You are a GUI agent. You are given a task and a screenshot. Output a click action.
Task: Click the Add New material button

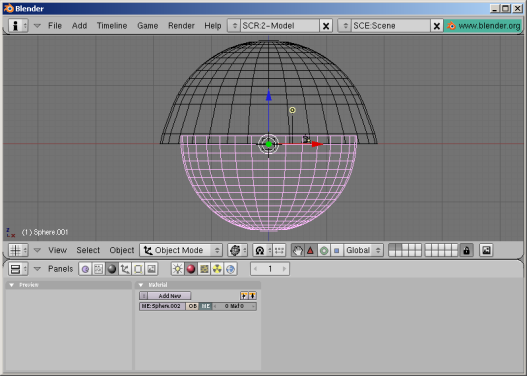click(x=169, y=296)
